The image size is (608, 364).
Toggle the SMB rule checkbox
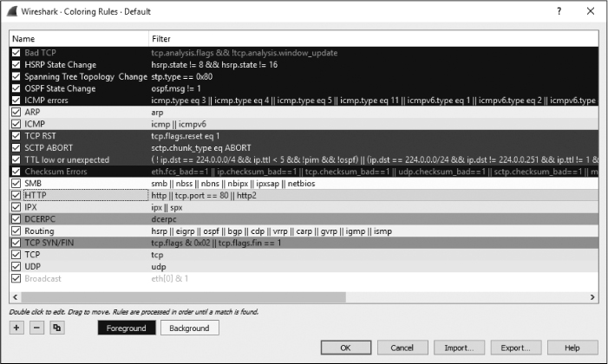[x=16, y=184]
